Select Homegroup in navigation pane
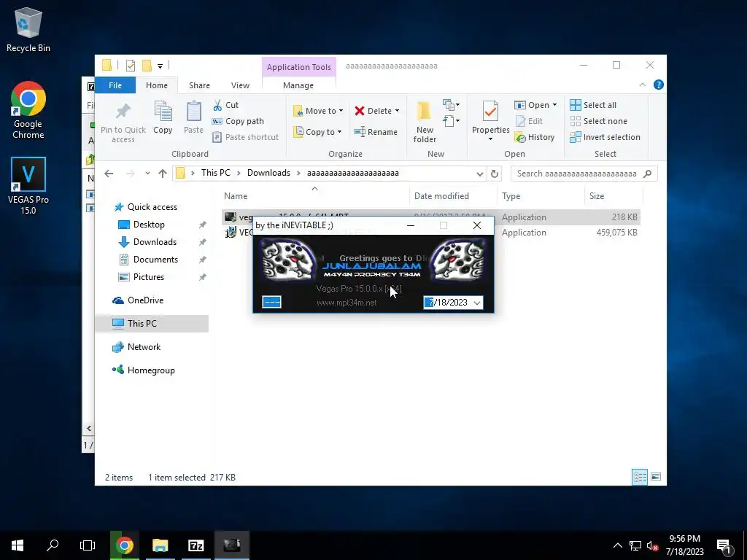 pyautogui.click(x=151, y=370)
